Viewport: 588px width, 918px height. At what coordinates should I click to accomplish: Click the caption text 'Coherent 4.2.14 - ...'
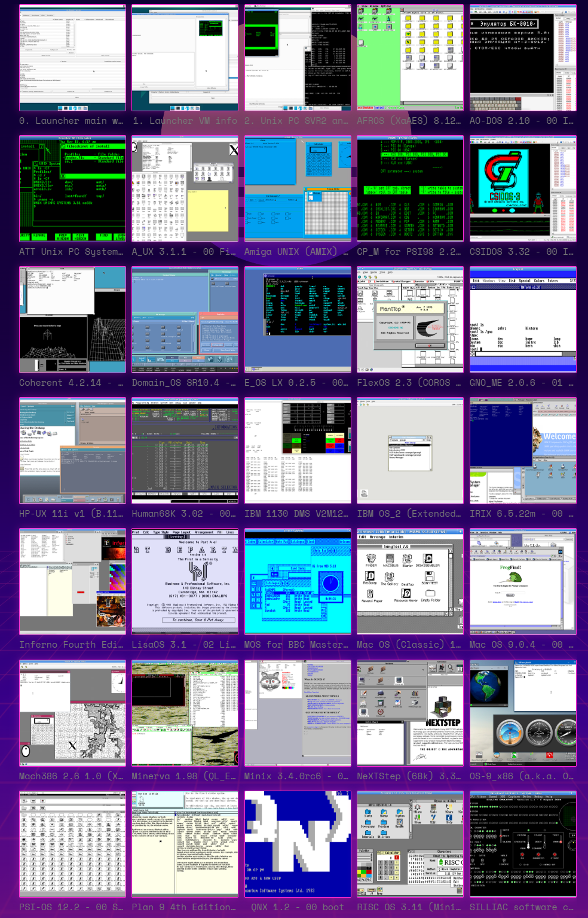tap(71, 383)
